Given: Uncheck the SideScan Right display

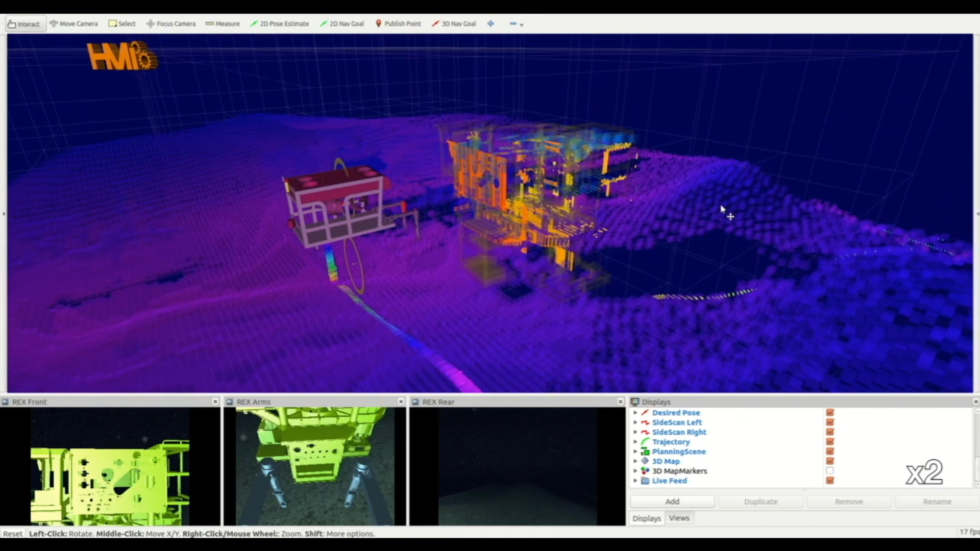Looking at the screenshot, I should [830, 432].
